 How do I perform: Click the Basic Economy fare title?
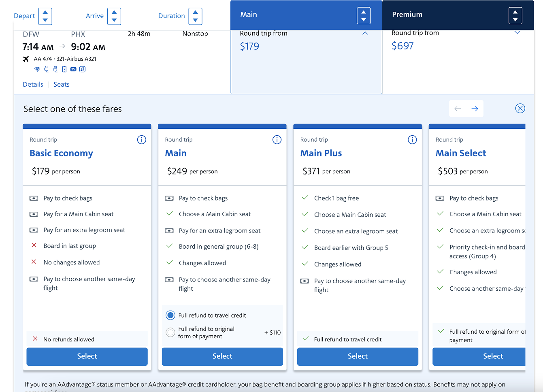pyautogui.click(x=61, y=153)
